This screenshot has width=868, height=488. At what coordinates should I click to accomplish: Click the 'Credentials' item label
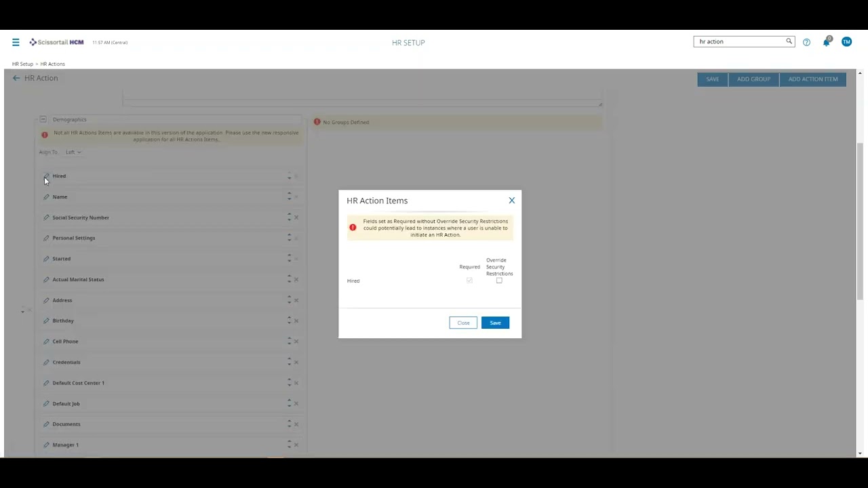point(66,362)
